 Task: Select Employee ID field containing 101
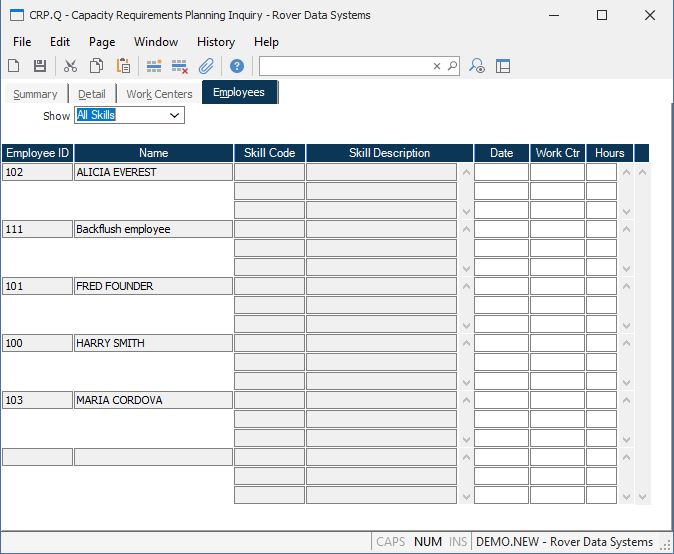tap(37, 286)
